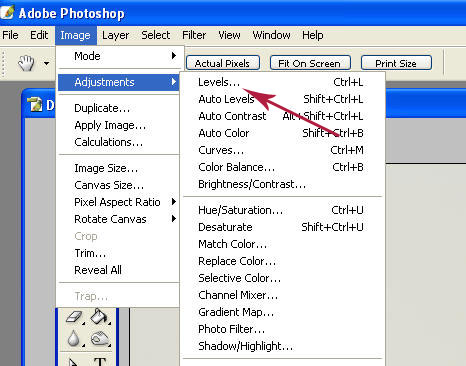Choose Auto Color adjustment

point(282,133)
